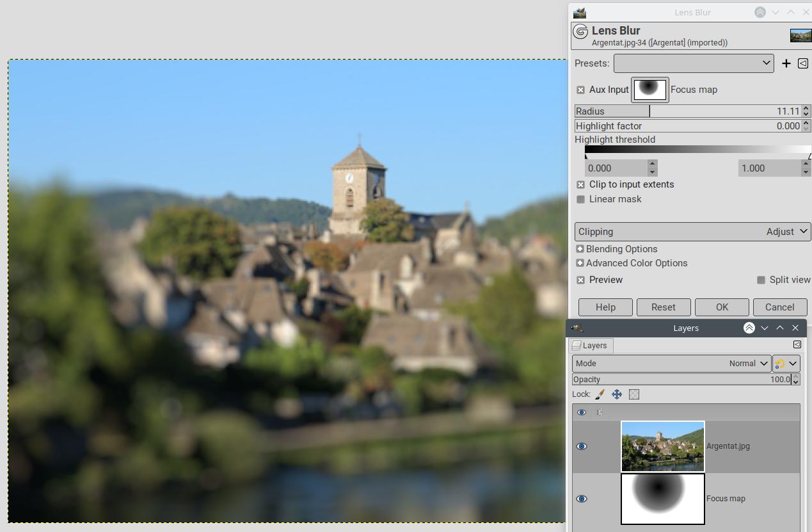Lock pixels with the paintbrush lock icon

click(x=600, y=394)
